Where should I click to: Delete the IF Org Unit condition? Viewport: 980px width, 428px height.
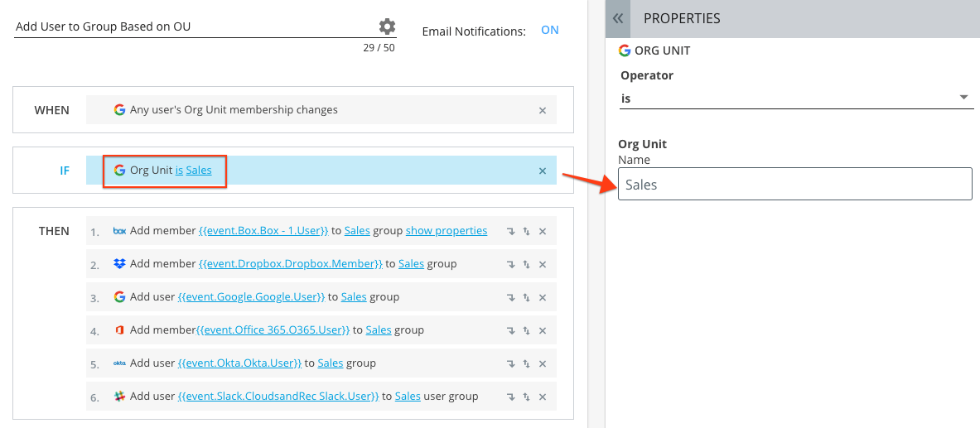pos(543,171)
